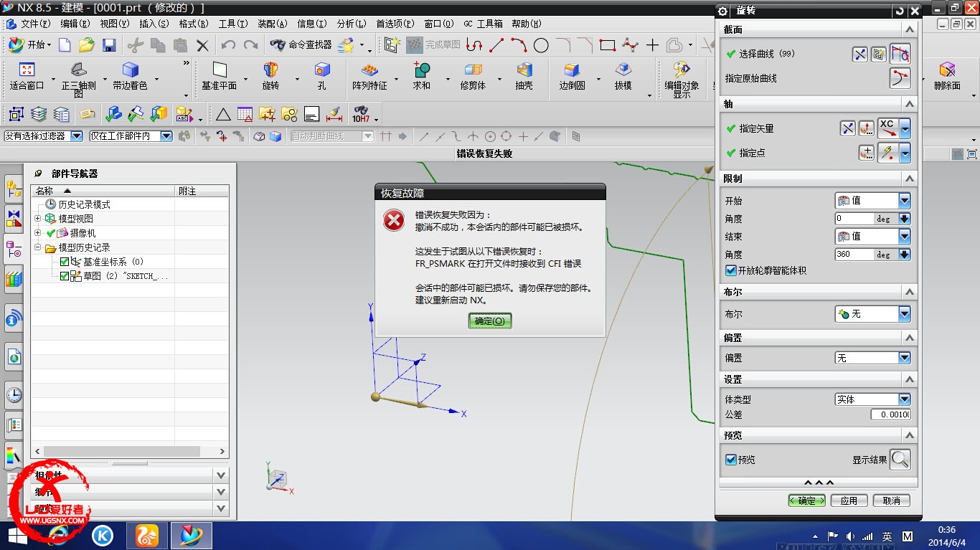Select the 修剪体 trim body icon
The width and height of the screenshot is (980, 550).
click(473, 70)
